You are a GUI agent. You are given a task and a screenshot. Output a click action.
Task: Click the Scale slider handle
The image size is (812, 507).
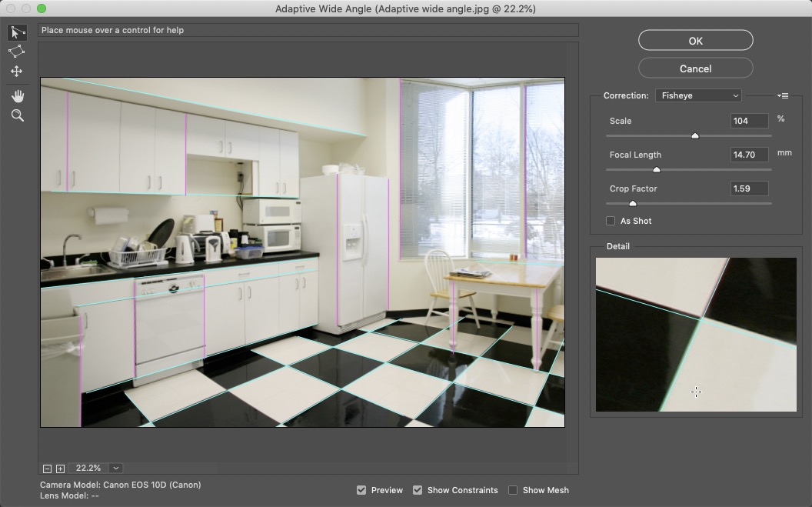point(695,136)
